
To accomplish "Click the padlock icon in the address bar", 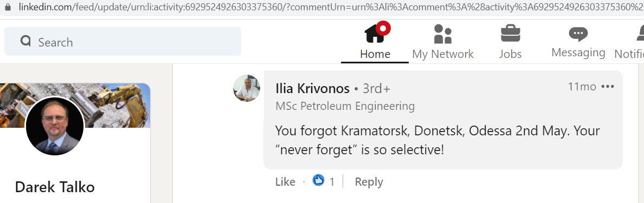I will (7, 6).
